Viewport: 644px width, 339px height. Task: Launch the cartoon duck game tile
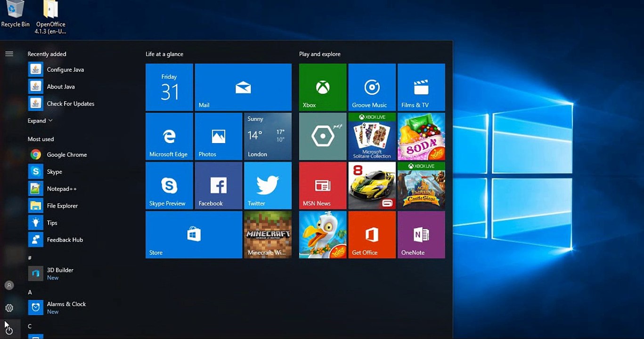pyautogui.click(x=323, y=234)
